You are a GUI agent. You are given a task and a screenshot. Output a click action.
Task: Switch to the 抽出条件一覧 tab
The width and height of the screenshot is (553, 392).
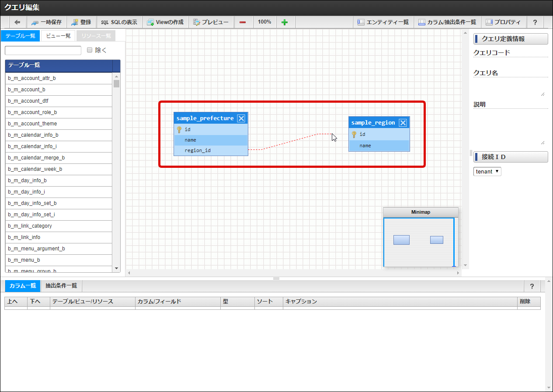(61, 286)
